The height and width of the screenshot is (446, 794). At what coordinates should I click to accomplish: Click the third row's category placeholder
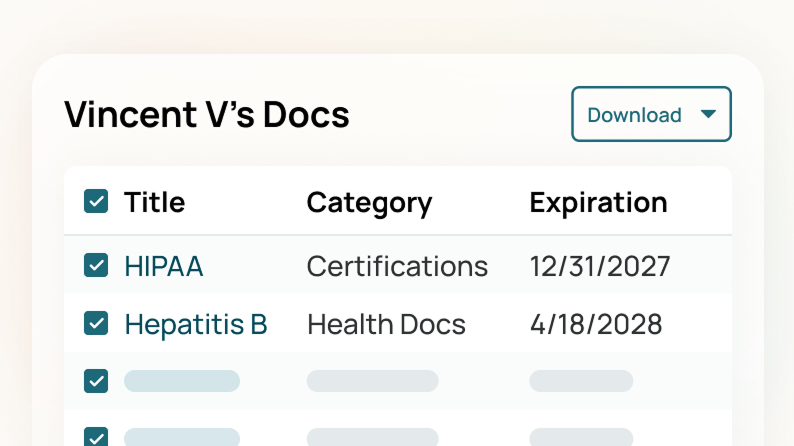click(x=372, y=380)
